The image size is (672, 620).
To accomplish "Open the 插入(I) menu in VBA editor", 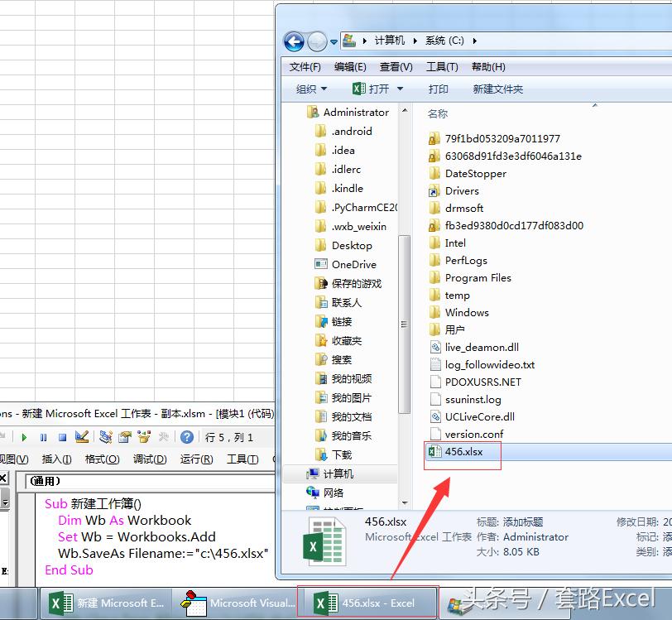I will pyautogui.click(x=56, y=459).
